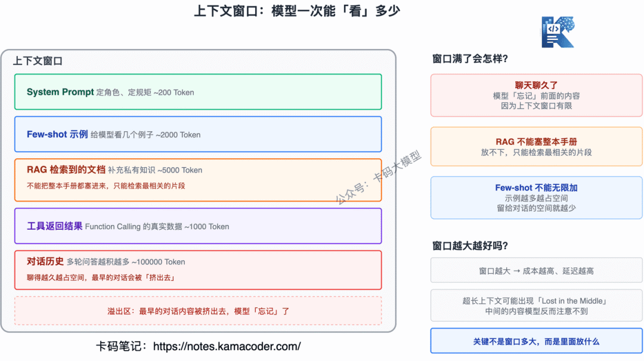Click the 上下文窗口 panel heading

point(38,61)
